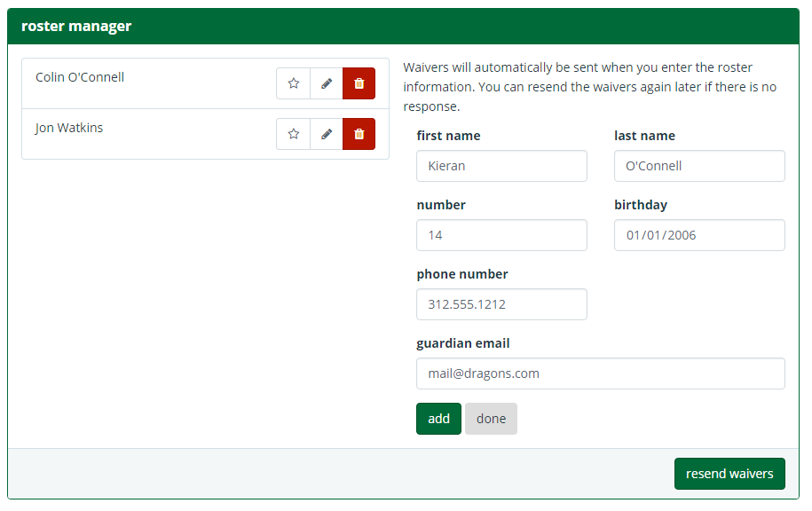Image resolution: width=812 pixels, height=511 pixels.
Task: Edit Colin O'Connell's roster entry
Action: point(327,83)
